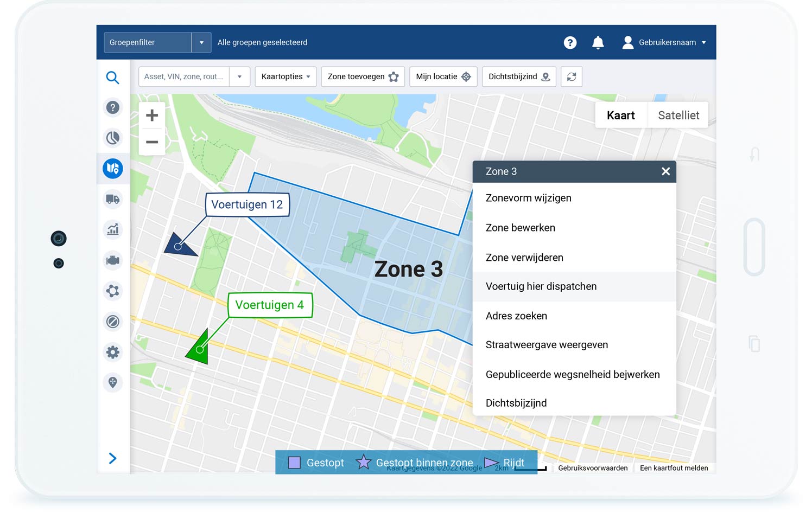Open the Een kaartfout melden link
Image resolution: width=812 pixels, height=513 pixels.
coord(674,468)
